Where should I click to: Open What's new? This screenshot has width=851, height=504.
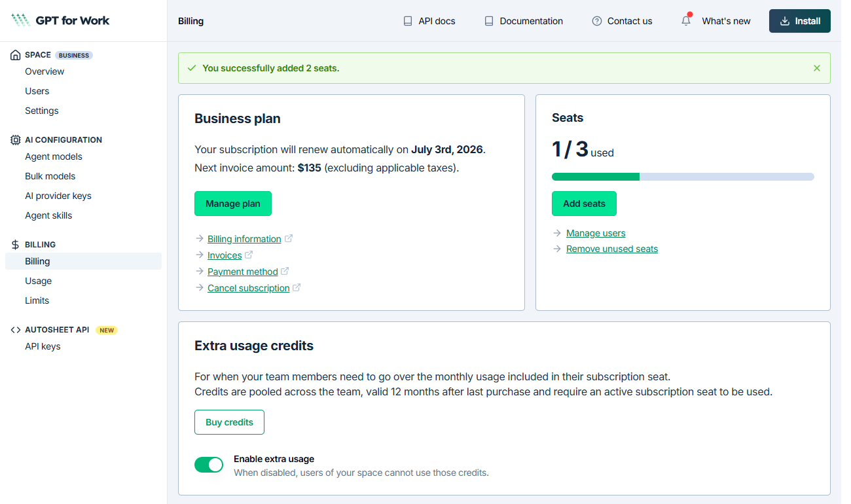coord(726,21)
